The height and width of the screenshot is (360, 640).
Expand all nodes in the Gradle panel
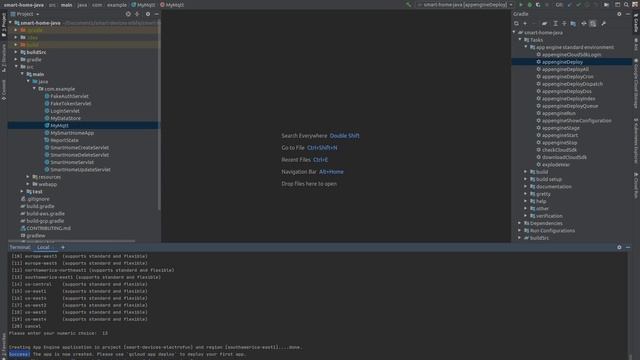pos(556,24)
